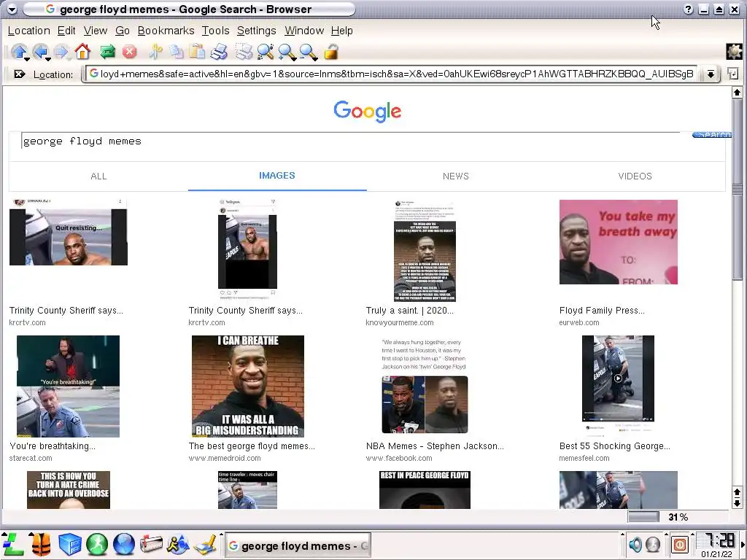Screen dimensions: 747x560
Task: Clear the location bar with black X icon
Action: (20, 74)
